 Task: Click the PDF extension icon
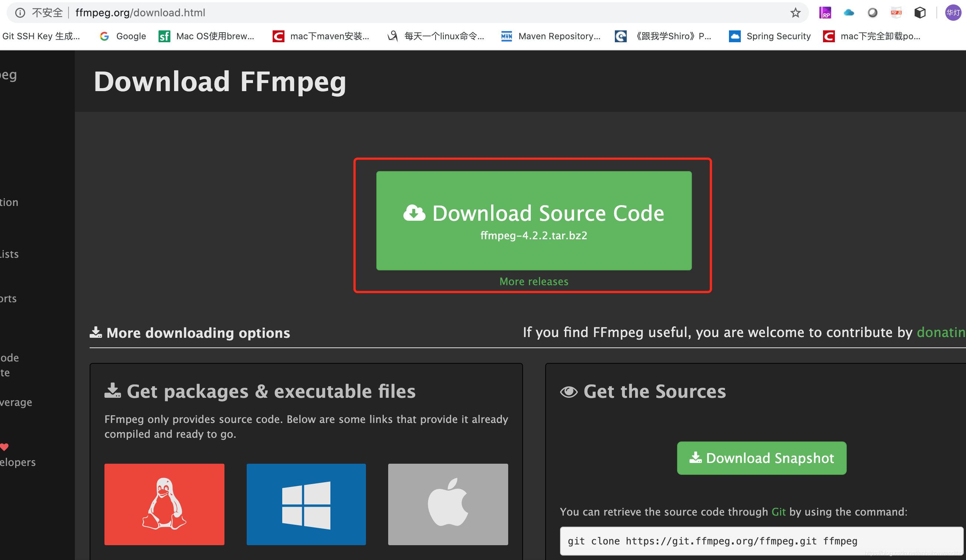[896, 13]
